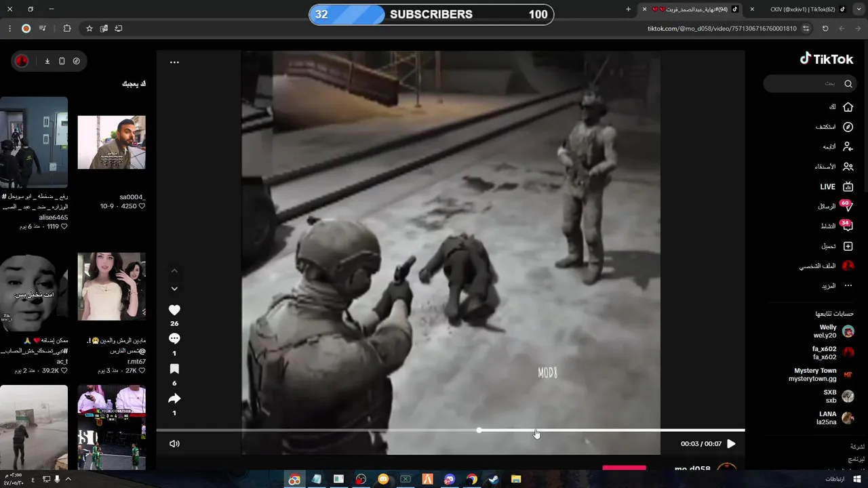This screenshot has width=868, height=488.
Task: Play the paused video
Action: click(x=731, y=444)
